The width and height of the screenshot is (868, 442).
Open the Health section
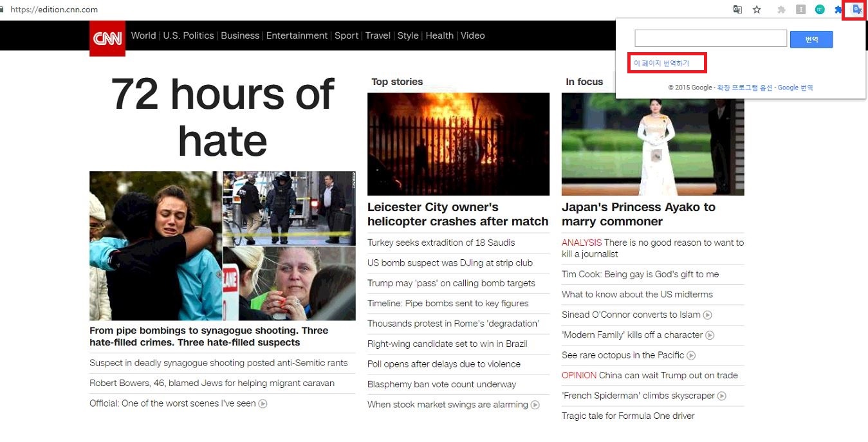tap(439, 35)
